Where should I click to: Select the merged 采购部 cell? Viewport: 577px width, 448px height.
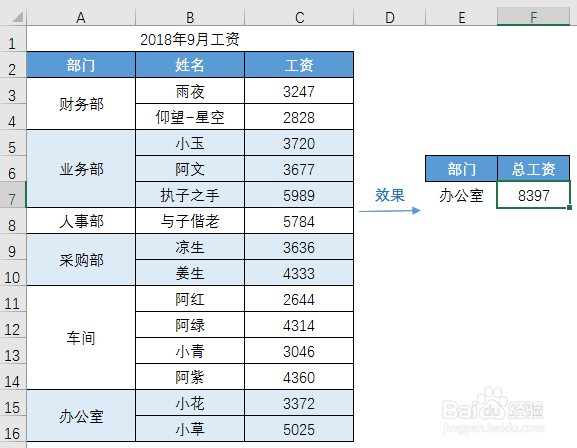[x=81, y=260]
